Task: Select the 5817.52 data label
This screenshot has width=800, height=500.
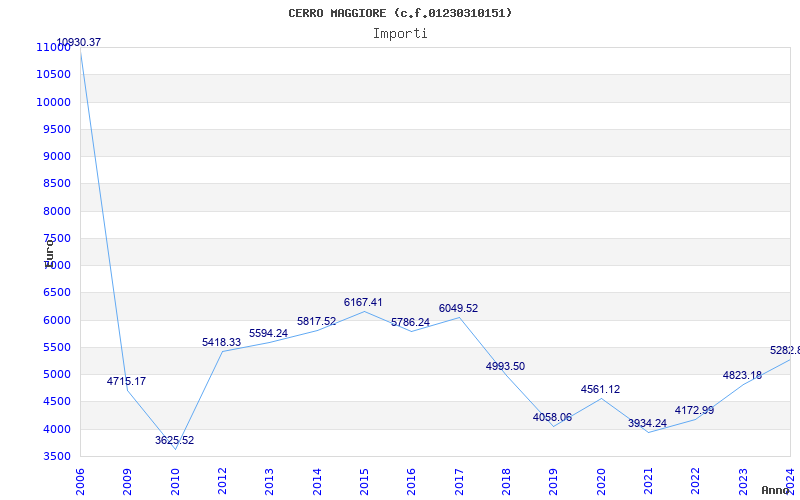Action: (316, 321)
